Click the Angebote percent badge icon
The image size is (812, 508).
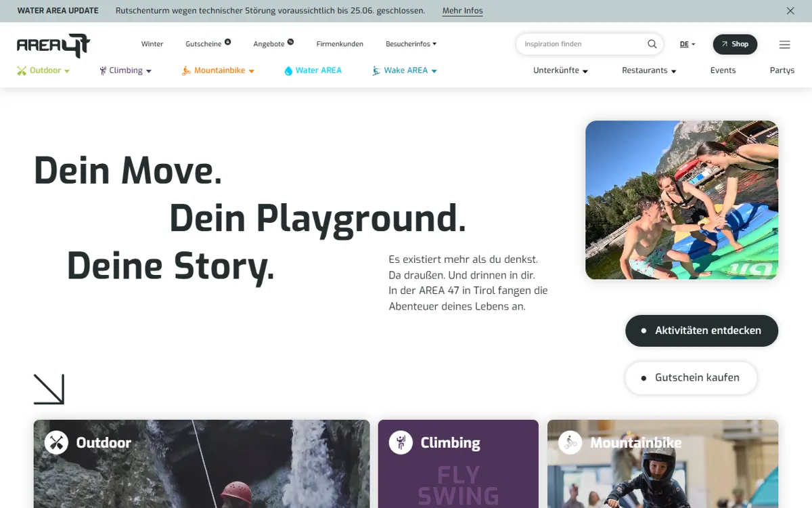[x=290, y=41]
